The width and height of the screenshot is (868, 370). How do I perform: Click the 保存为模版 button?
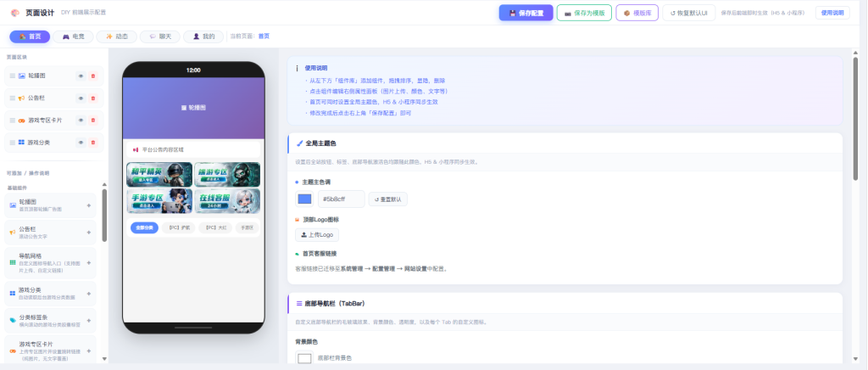click(x=584, y=13)
